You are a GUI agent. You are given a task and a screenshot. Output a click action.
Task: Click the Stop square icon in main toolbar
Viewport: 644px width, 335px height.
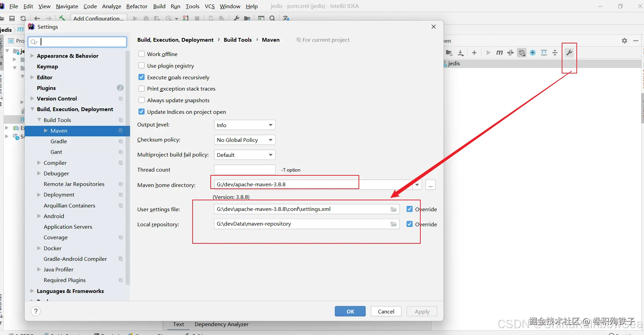(197, 18)
